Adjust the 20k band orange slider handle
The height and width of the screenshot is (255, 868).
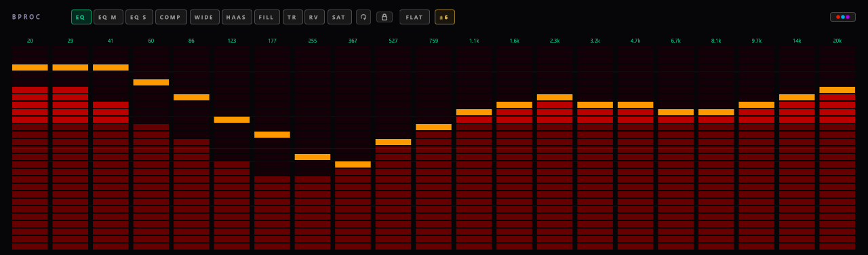(837, 90)
